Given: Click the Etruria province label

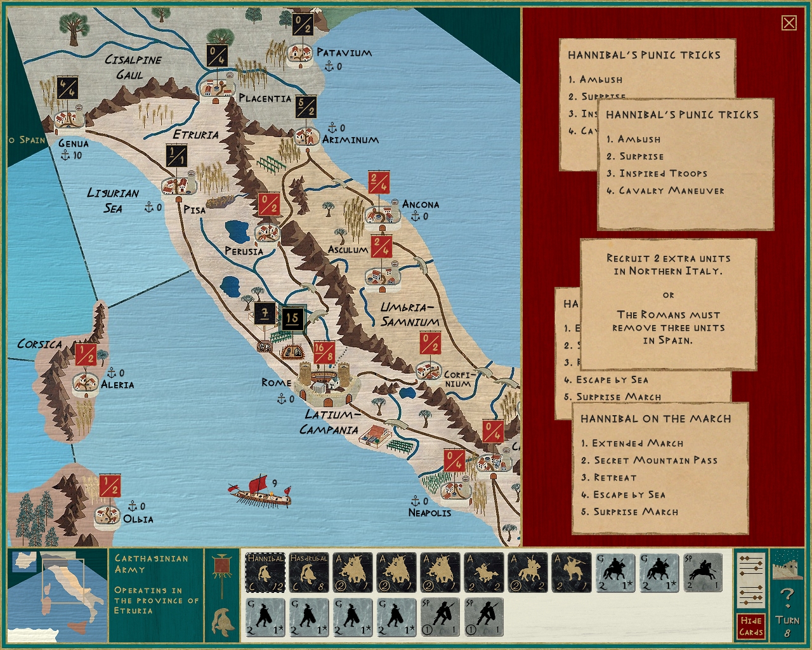Looking at the screenshot, I should (x=196, y=135).
